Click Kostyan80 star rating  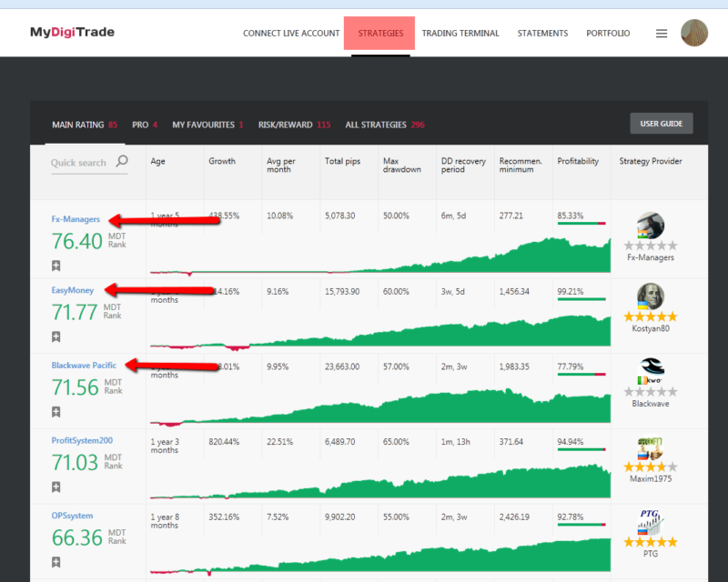click(x=651, y=316)
